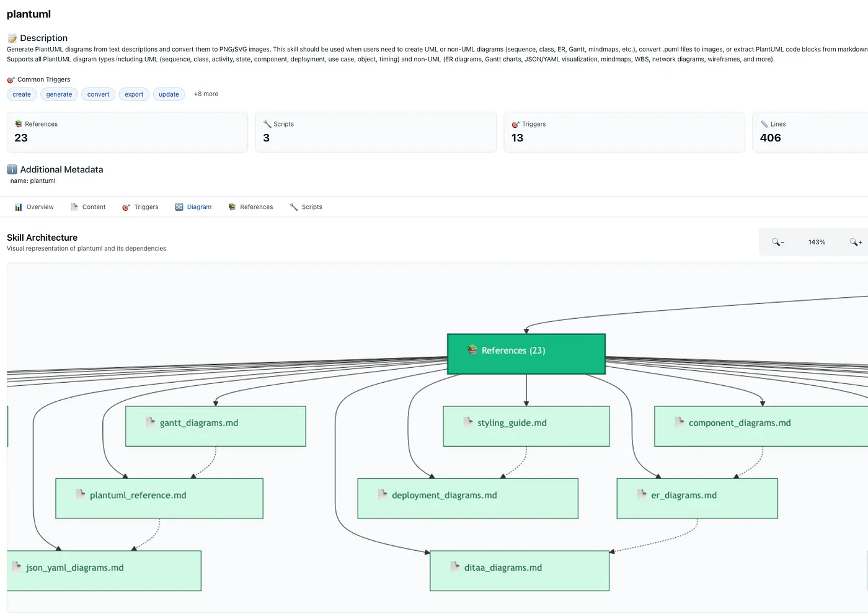Open the Diagram tab

(193, 207)
